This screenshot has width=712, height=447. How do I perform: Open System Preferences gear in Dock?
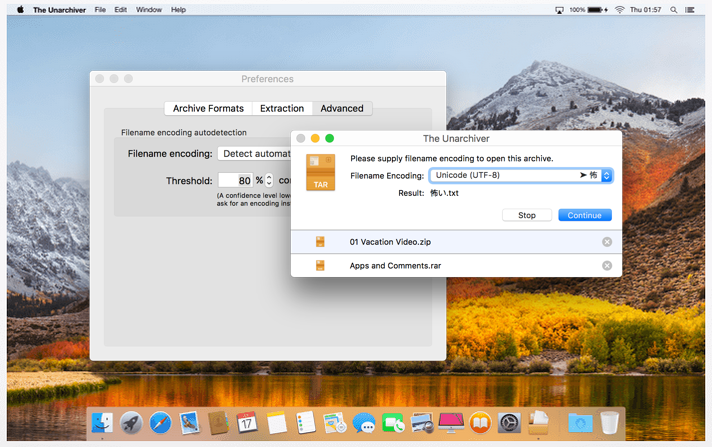coord(509,423)
